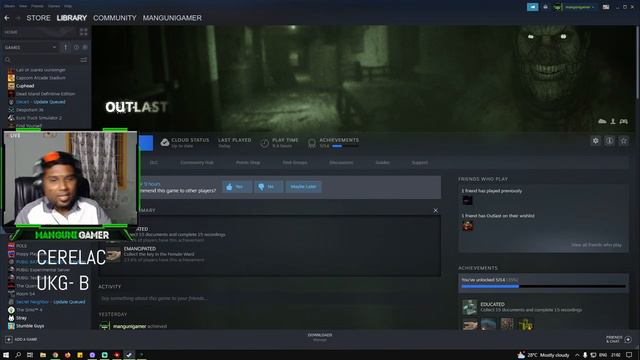
Task: Open advanced filters sliders icon
Action: [84, 60]
